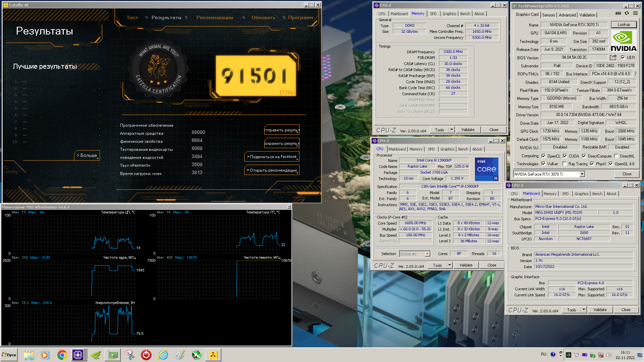
Task: Open the Тест tab in Catzilla
Action: [x=132, y=17]
